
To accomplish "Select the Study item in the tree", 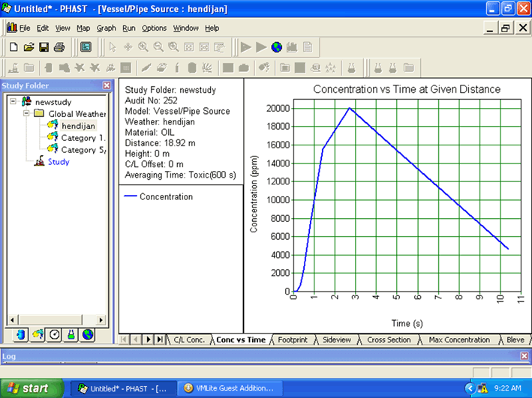I will (58, 162).
